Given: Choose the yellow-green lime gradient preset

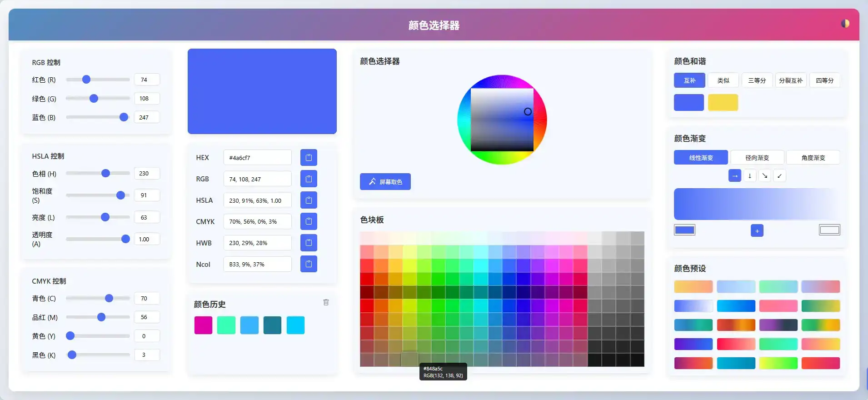Looking at the screenshot, I should tap(778, 363).
